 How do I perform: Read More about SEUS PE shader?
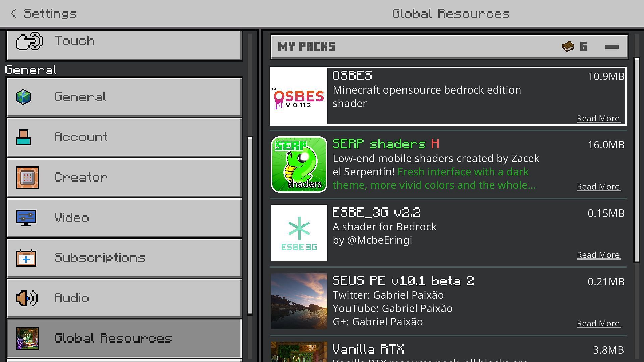[x=598, y=323]
